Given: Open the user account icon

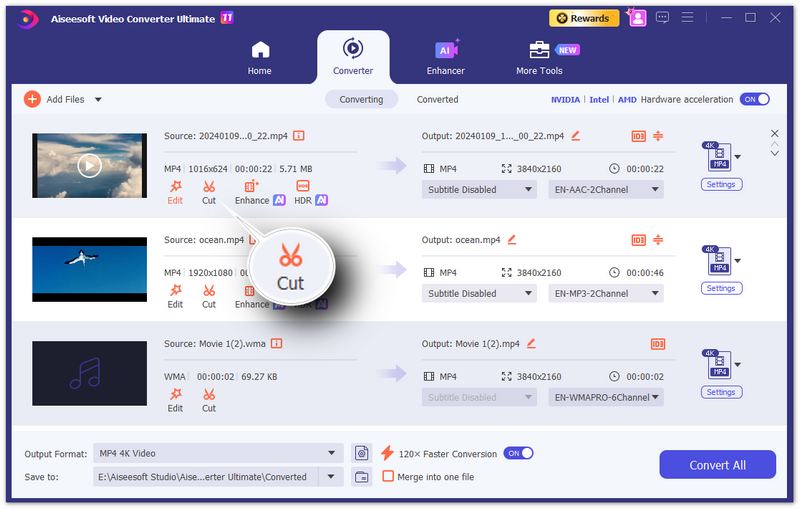Looking at the screenshot, I should coord(637,18).
